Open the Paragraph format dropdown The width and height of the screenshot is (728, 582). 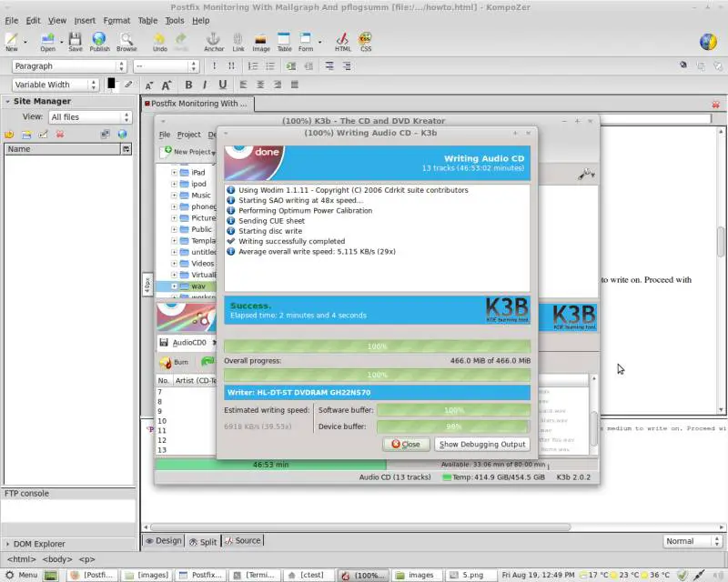click(69, 65)
